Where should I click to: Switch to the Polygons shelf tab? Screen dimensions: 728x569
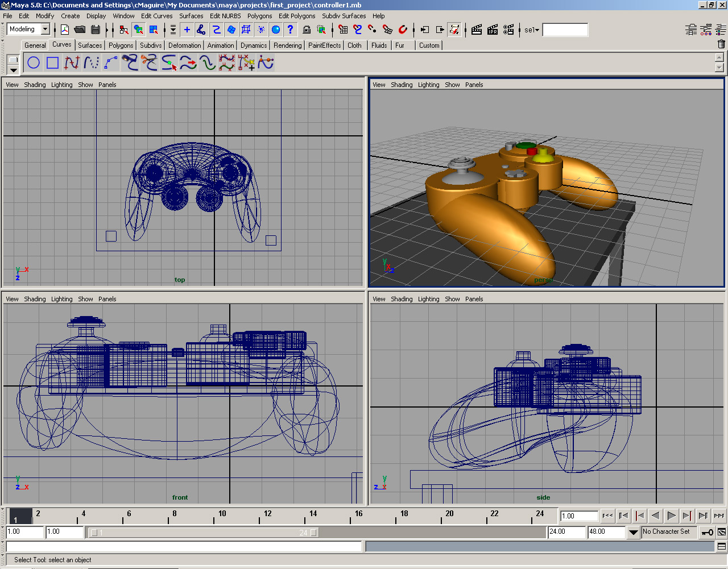click(121, 45)
